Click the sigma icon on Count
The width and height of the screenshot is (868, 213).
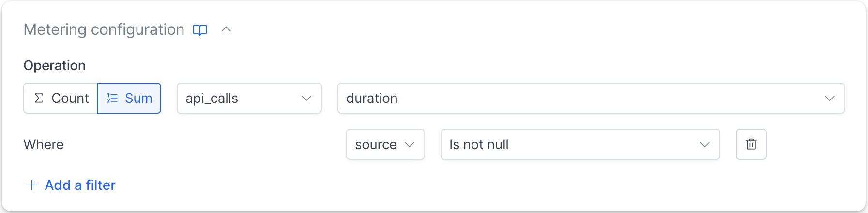point(39,98)
